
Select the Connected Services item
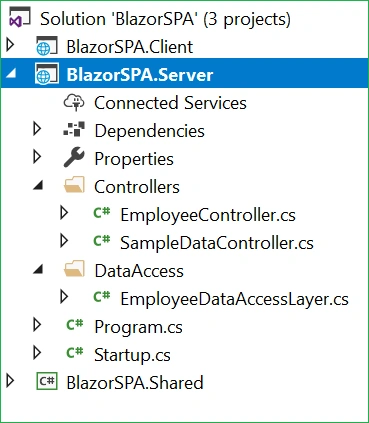pyautogui.click(x=170, y=103)
